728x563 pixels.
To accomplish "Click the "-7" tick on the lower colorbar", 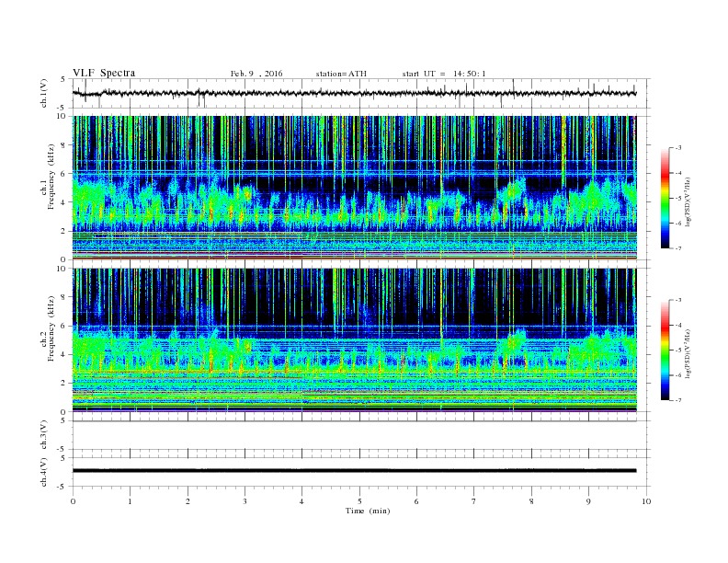I will coord(677,400).
